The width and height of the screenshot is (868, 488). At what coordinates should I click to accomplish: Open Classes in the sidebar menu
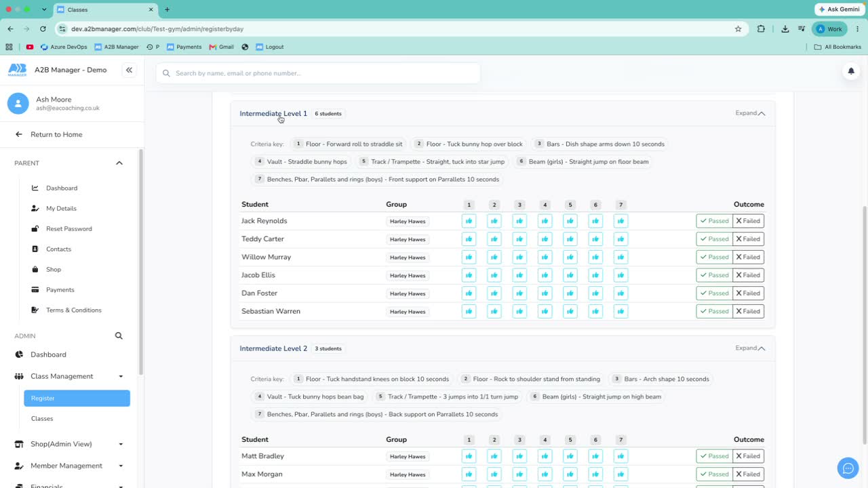click(42, 419)
